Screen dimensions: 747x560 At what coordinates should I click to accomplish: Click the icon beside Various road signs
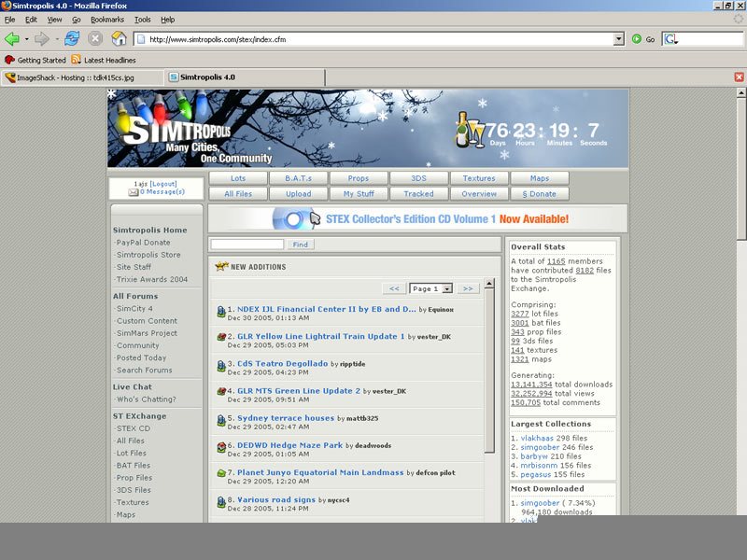221,502
